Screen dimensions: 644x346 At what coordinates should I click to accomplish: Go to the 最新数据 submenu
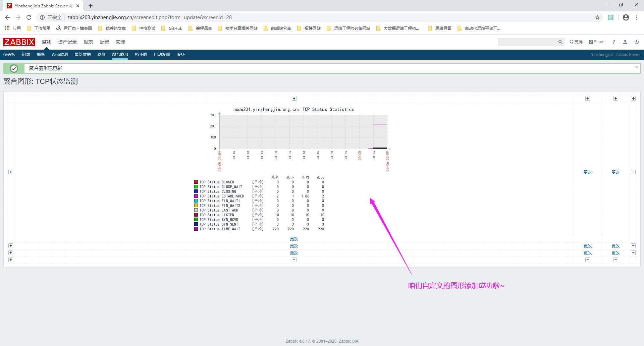pyautogui.click(x=83, y=55)
